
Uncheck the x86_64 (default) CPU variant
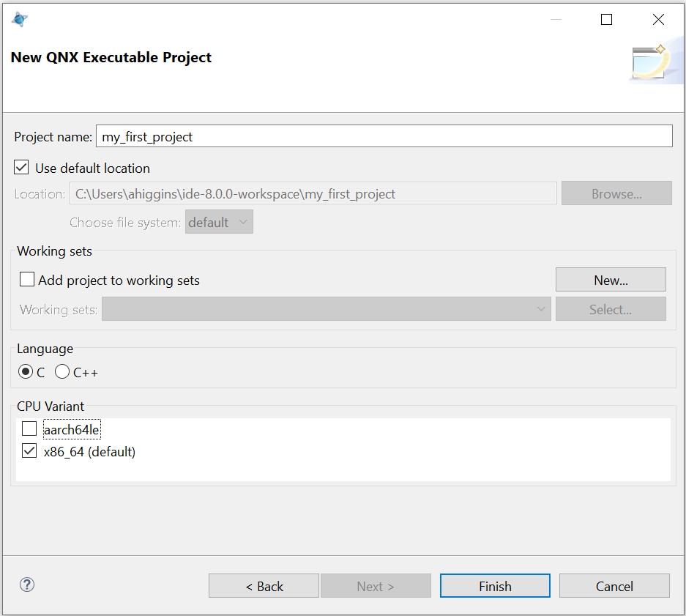pyautogui.click(x=29, y=451)
